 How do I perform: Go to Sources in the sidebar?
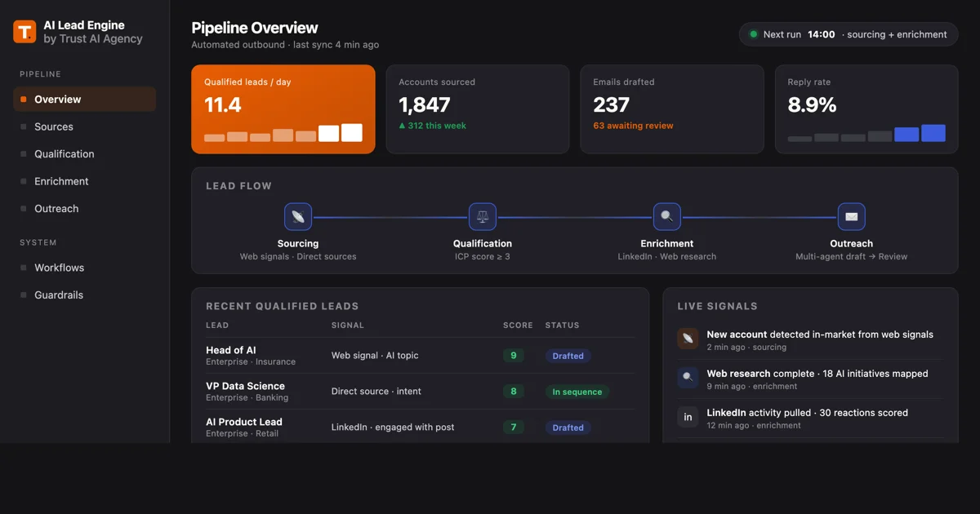pos(85,126)
